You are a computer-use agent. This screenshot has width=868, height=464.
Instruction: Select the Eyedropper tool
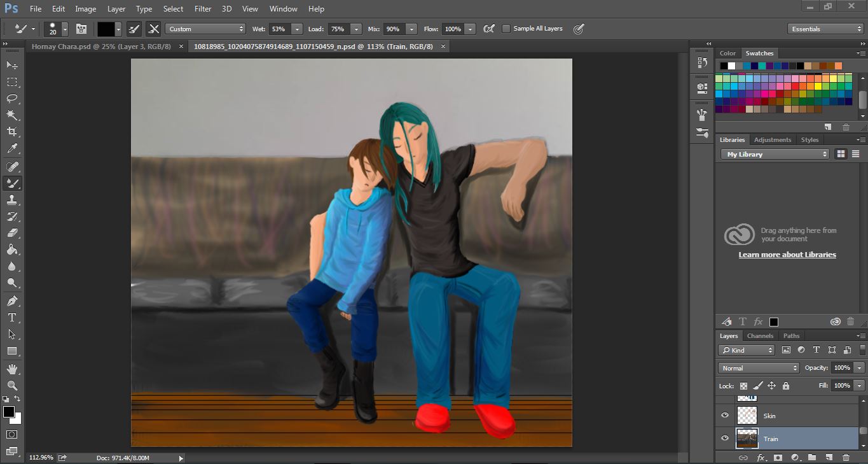[12, 148]
